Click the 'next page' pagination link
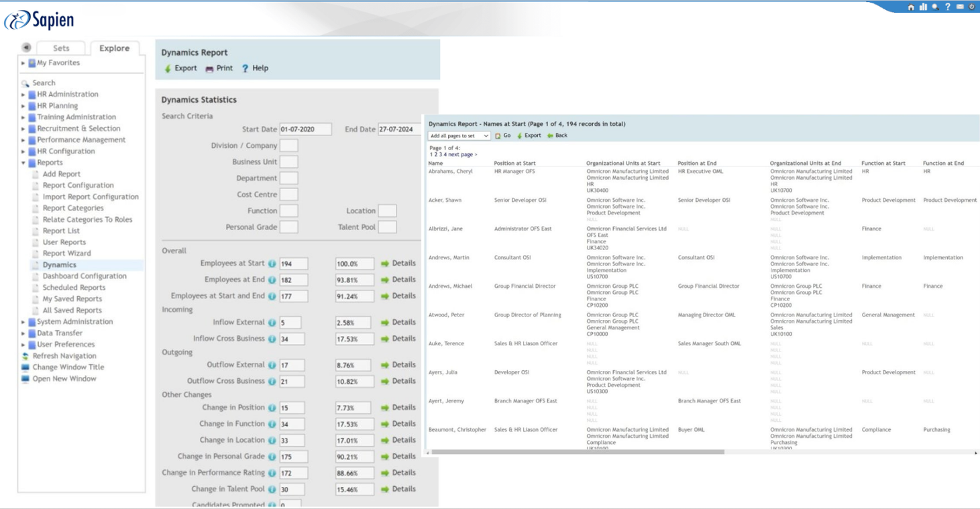 (462, 155)
